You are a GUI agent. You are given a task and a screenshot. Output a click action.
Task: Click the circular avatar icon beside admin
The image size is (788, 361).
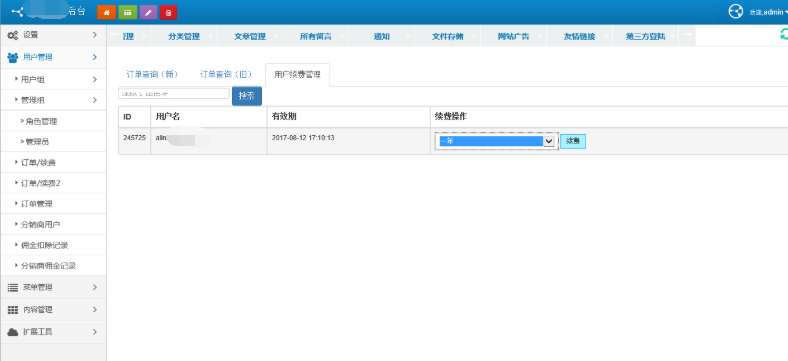point(736,12)
